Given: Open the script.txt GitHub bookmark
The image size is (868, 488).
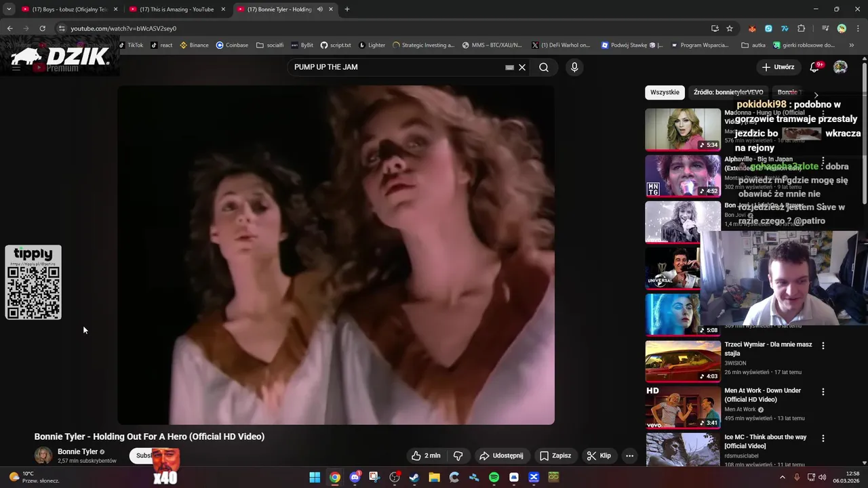Looking at the screenshot, I should click(336, 45).
